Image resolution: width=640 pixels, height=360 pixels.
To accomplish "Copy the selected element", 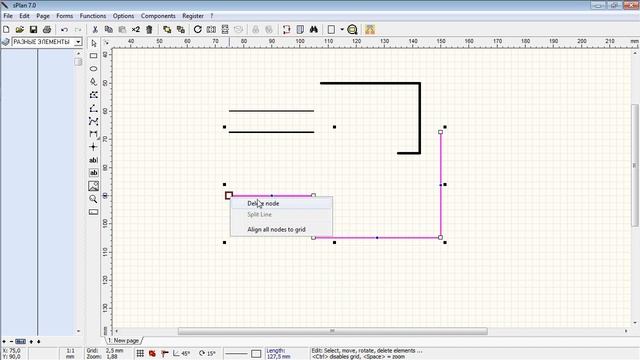I will coord(109,29).
